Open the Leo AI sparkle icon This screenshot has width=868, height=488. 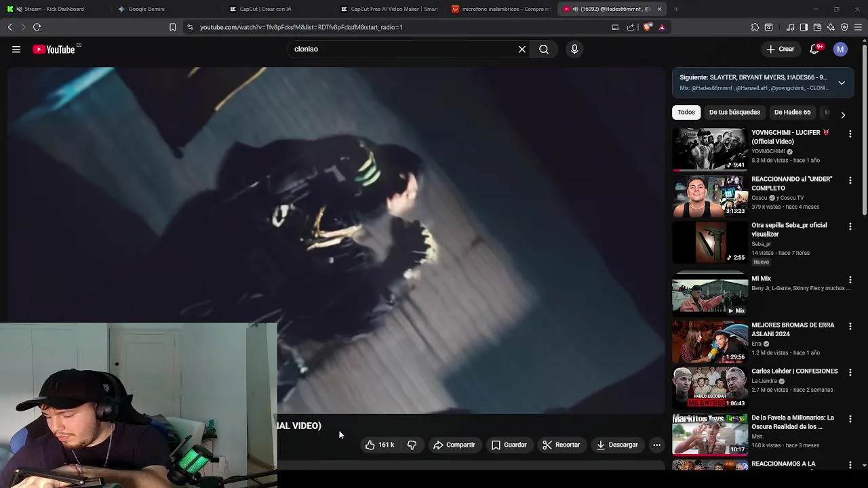tap(831, 27)
